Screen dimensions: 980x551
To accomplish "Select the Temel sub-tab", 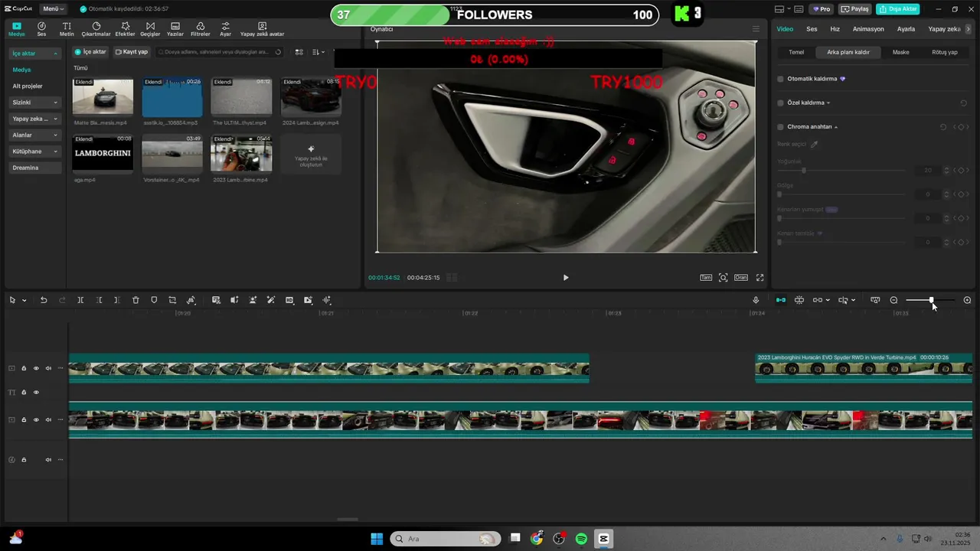I will click(x=796, y=52).
